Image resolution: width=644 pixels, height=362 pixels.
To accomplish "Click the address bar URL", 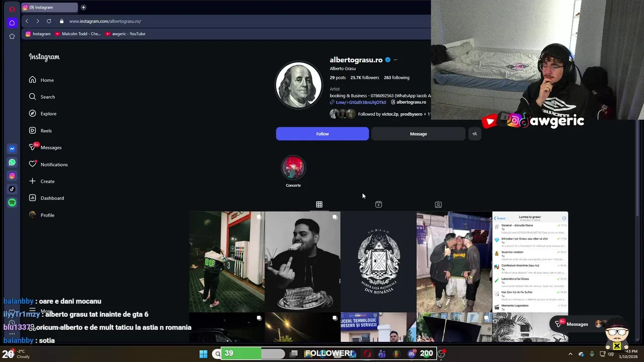I will coord(105,21).
